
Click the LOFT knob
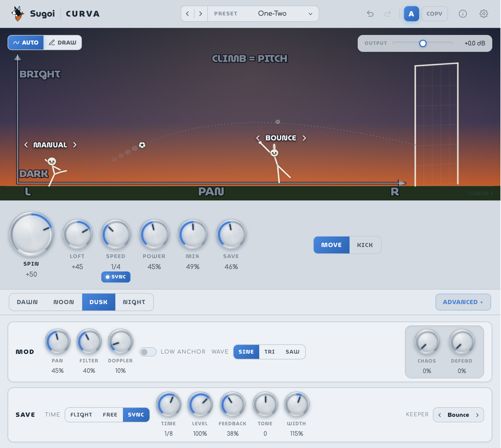[77, 234]
